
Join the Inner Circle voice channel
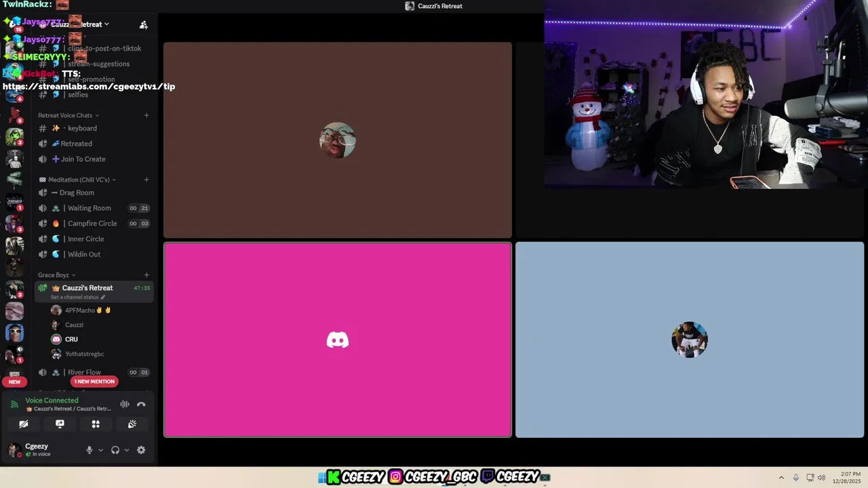94,239
